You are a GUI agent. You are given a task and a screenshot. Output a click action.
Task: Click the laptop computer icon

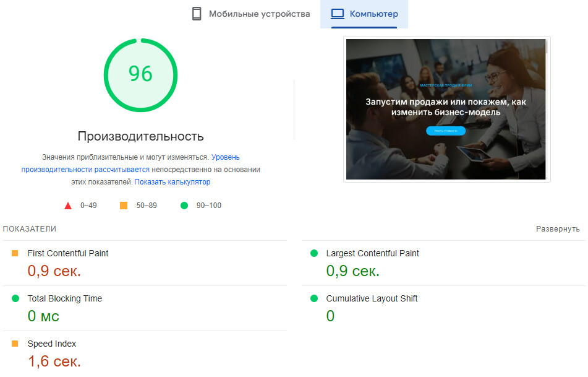pyautogui.click(x=338, y=14)
